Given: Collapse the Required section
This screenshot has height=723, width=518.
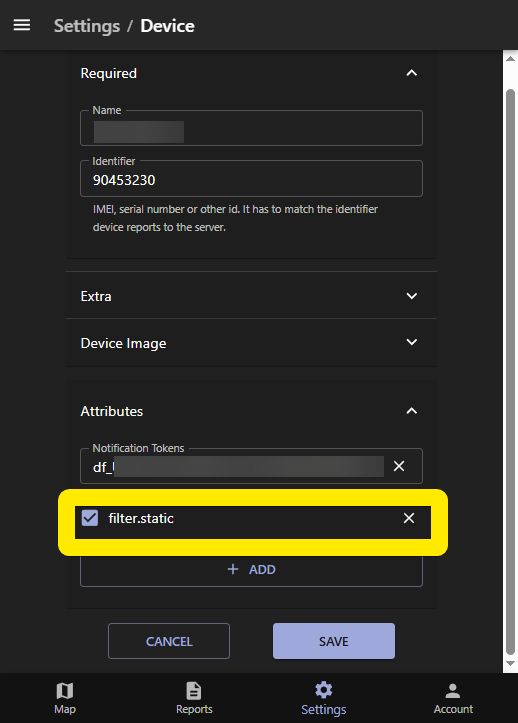Looking at the screenshot, I should pyautogui.click(x=411, y=73).
